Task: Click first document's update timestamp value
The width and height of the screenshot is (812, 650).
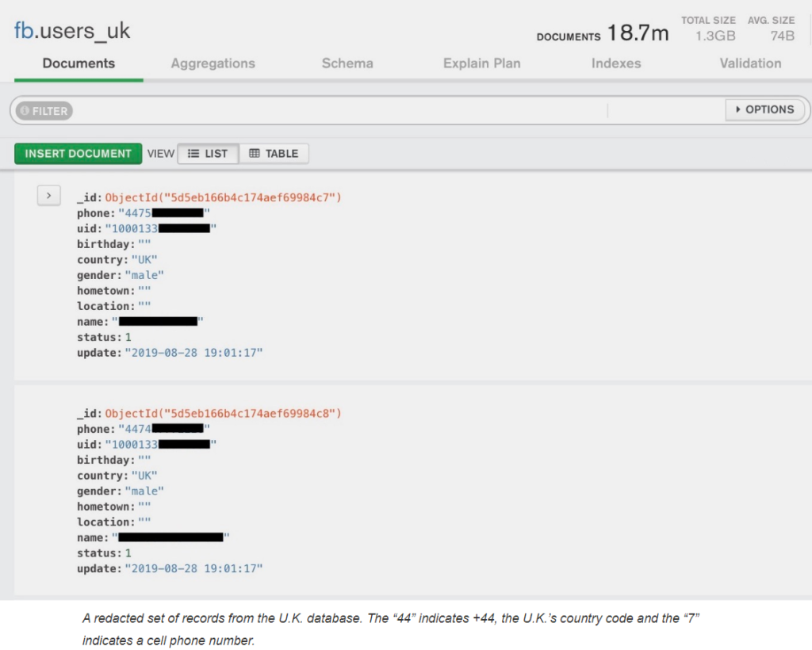Action: coord(193,353)
